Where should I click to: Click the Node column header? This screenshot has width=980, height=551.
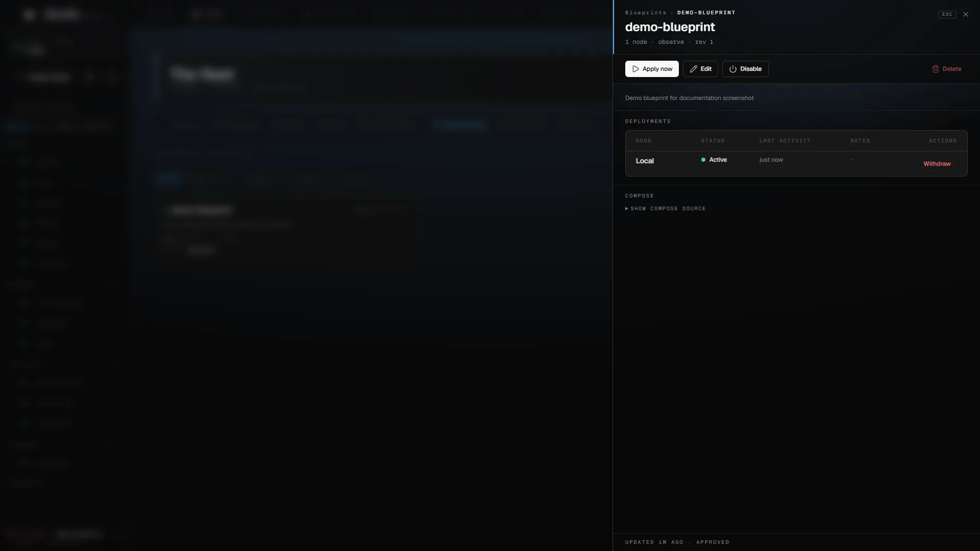644,141
